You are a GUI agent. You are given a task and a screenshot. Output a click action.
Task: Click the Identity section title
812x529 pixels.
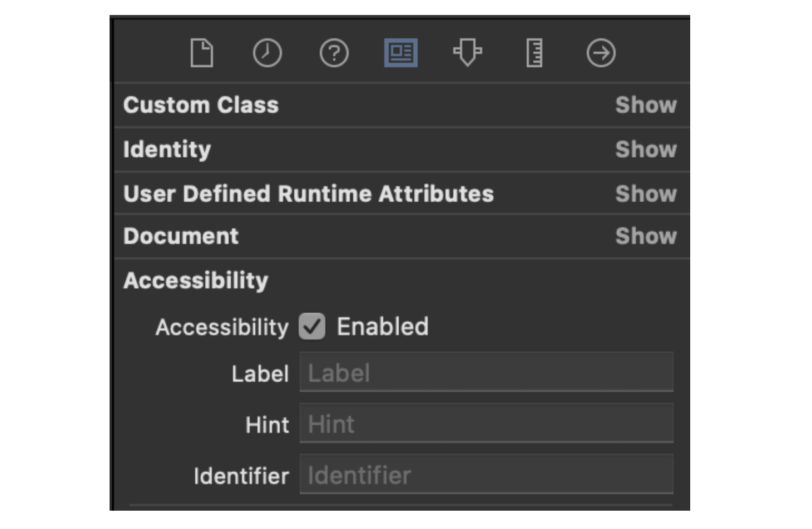[x=167, y=149]
